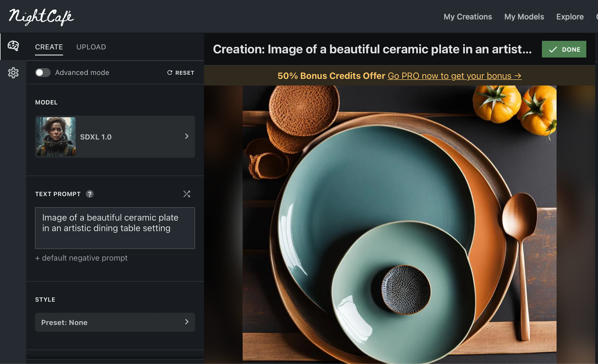Add default negative prompt

click(81, 258)
